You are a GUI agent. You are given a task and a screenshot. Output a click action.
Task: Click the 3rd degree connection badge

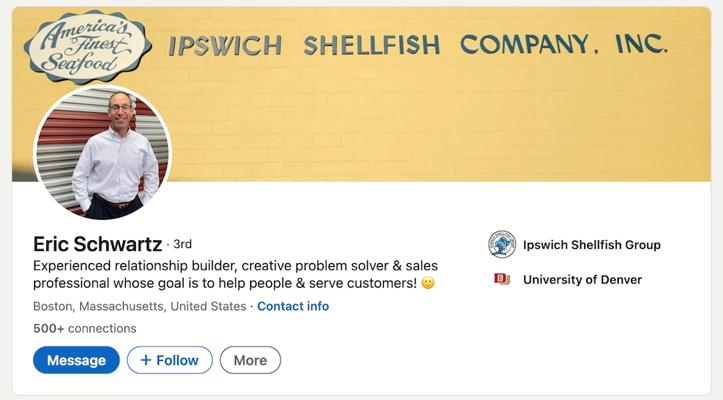(182, 244)
